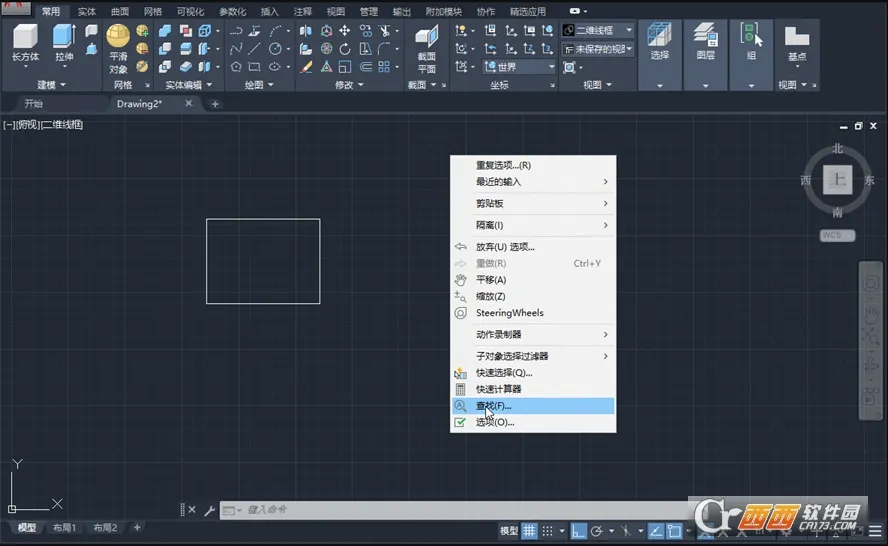Toggle ortho mode in status bar

pyautogui.click(x=578, y=531)
